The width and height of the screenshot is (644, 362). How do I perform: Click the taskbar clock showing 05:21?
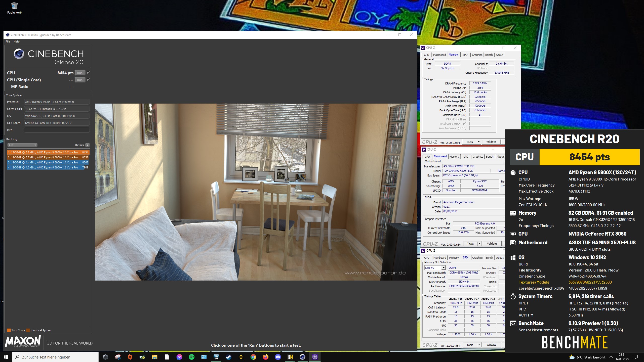[x=622, y=357]
